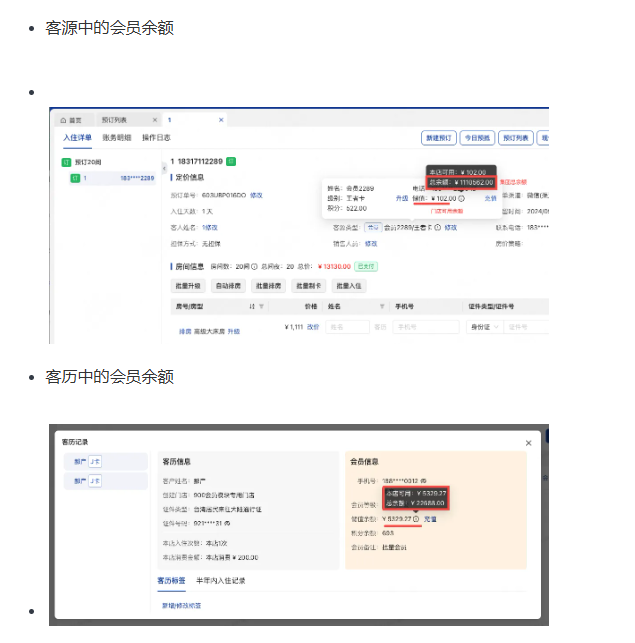This screenshot has width=635, height=643.
Task: Click the 新建预订 button
Action: pos(439,138)
